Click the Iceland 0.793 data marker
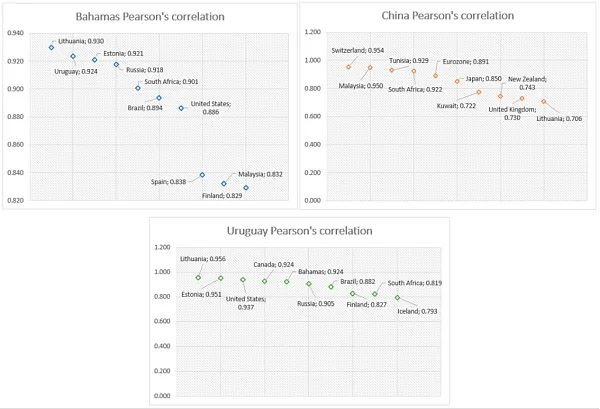Screen dimensions: 600x409 click(397, 298)
